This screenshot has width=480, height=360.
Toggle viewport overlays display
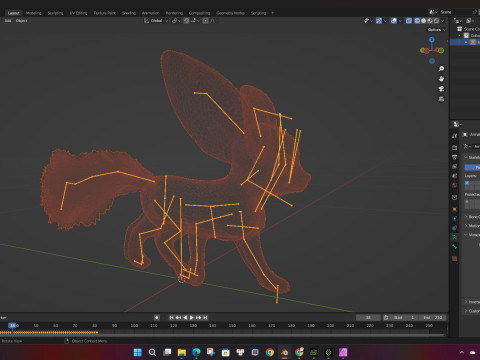[394, 21]
